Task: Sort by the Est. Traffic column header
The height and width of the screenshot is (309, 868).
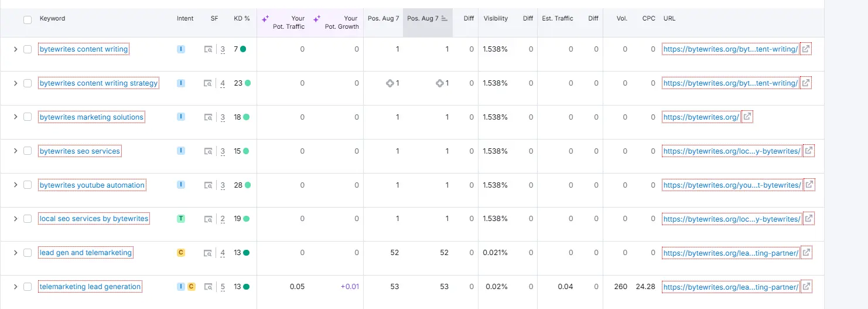Action: coord(558,19)
